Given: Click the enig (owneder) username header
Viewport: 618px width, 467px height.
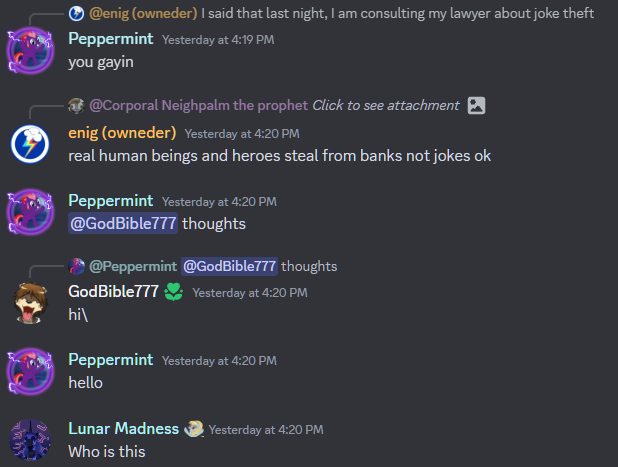Looking at the screenshot, I should [x=122, y=133].
